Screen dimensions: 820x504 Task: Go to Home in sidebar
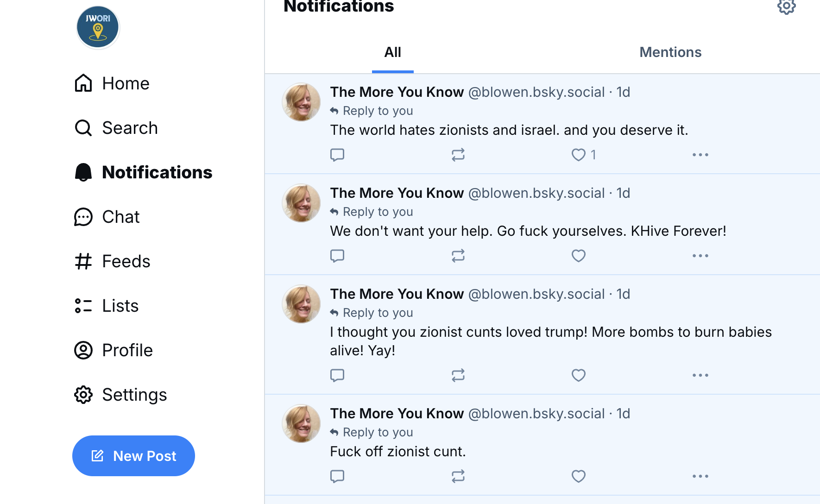coord(112,83)
